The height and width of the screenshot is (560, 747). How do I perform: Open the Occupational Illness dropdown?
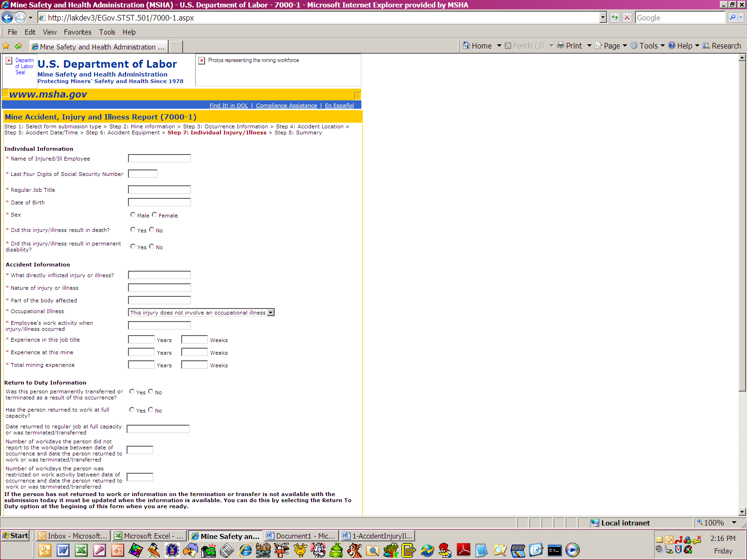[x=271, y=313]
